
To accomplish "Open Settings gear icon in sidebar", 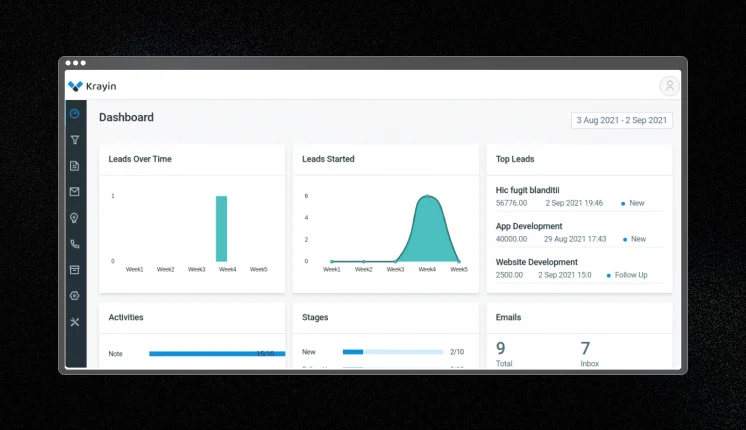I will click(74, 295).
